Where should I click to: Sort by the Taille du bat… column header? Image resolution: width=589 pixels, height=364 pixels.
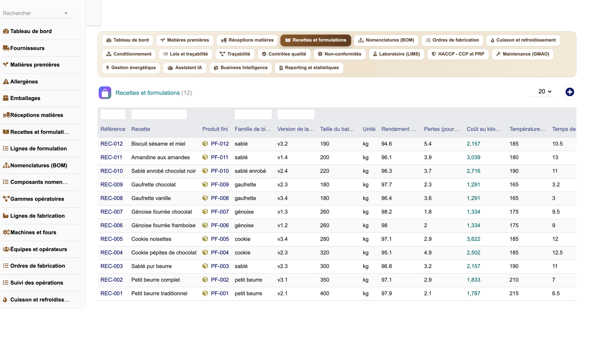[337, 129]
